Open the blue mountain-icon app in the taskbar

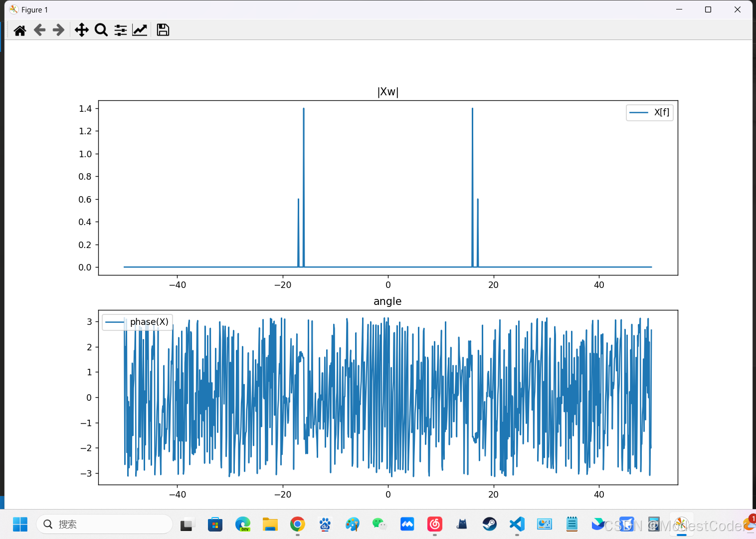point(407,525)
